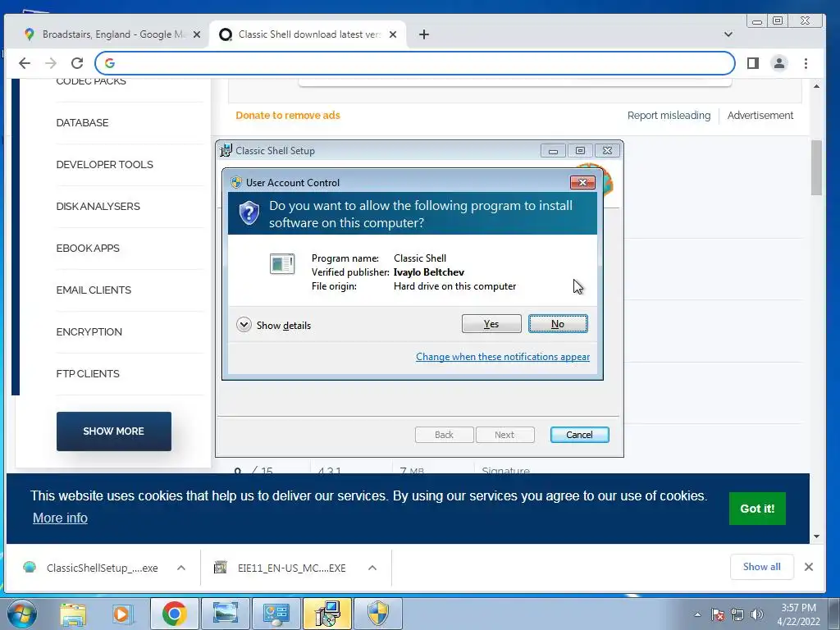This screenshot has height=630, width=840.
Task: Click page scroll down arrow
Action: (x=816, y=536)
